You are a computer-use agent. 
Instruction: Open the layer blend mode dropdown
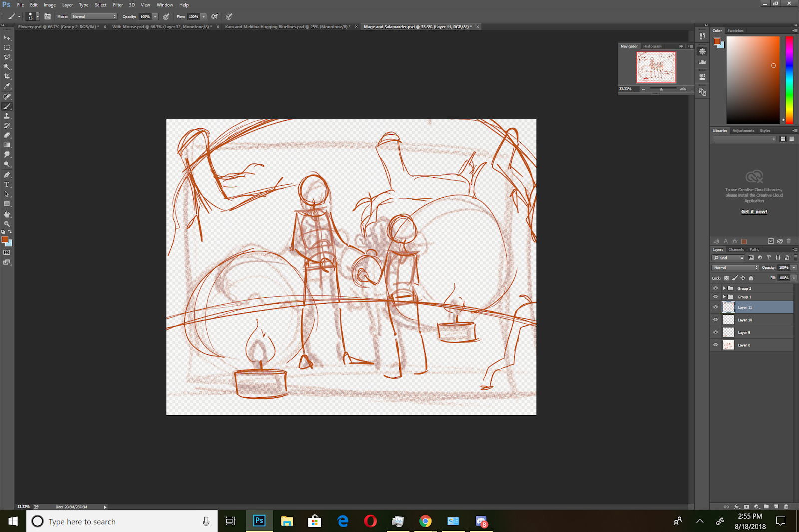[x=735, y=268]
